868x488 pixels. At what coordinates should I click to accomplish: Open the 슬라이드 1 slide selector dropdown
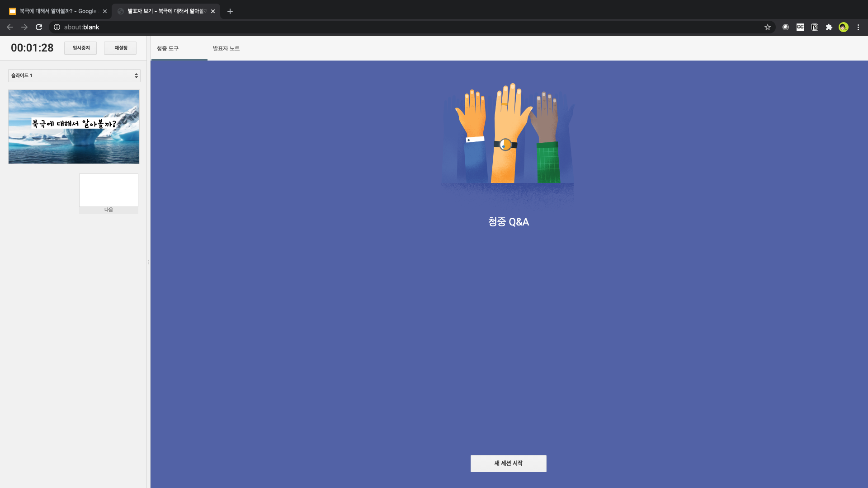point(74,75)
